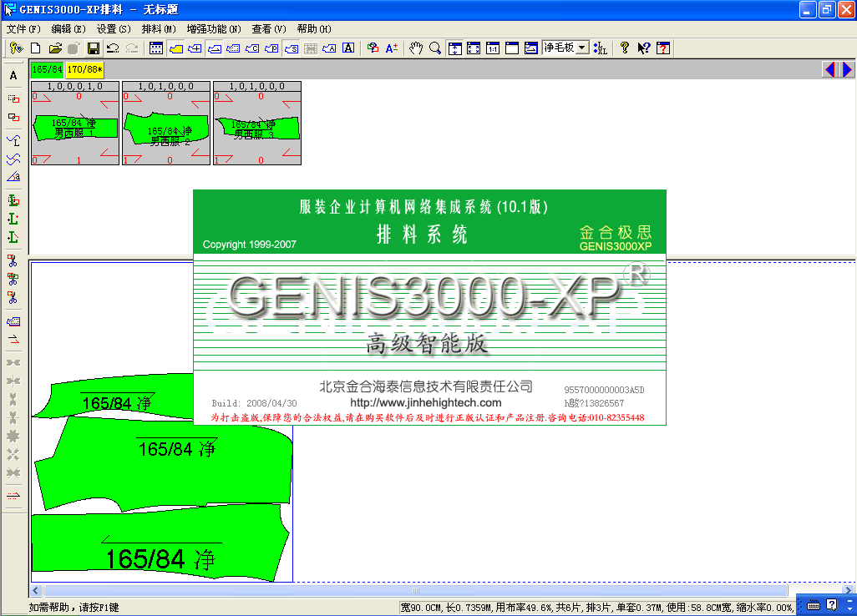Click the jinhehightech.com link on splash
This screenshot has height=616, width=857.
(x=426, y=403)
